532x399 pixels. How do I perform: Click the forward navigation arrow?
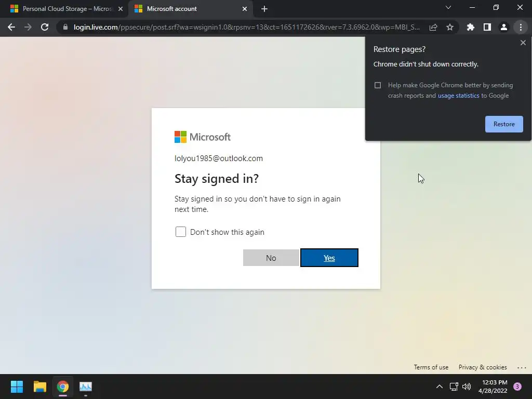(x=28, y=27)
